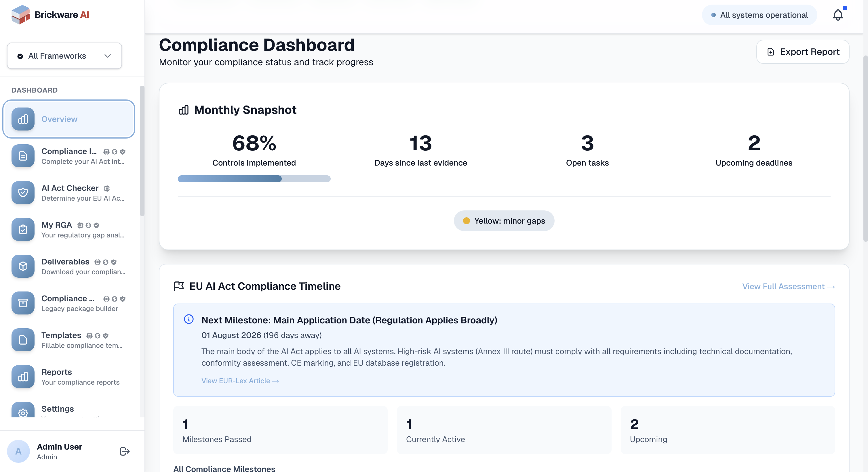Screen dimensions: 868x472
Task: Click the notification bell icon
Action: pos(838,15)
